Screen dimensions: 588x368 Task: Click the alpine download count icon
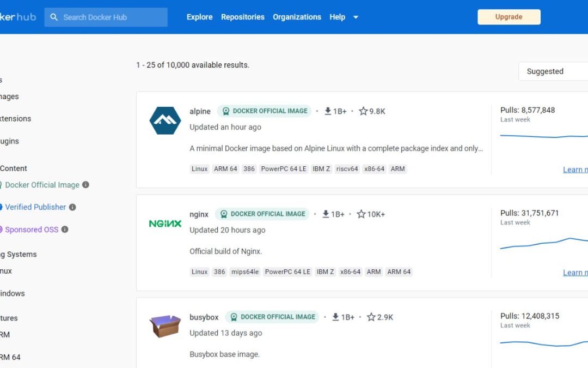(328, 111)
